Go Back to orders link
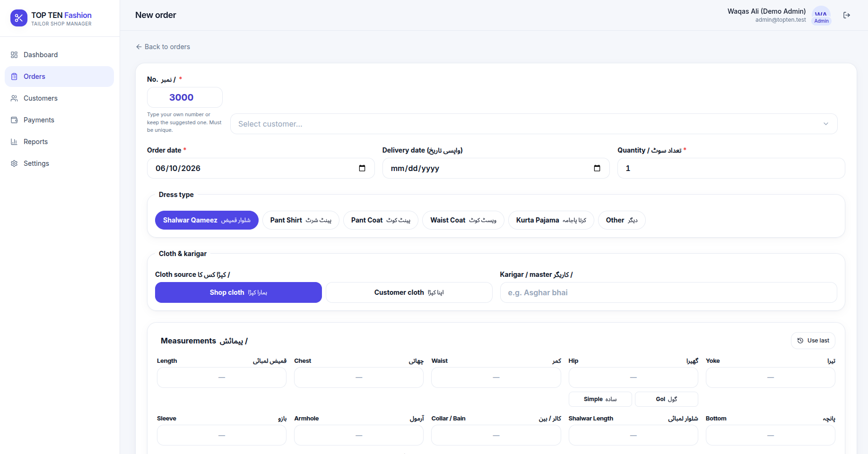868x454 pixels. [163, 47]
